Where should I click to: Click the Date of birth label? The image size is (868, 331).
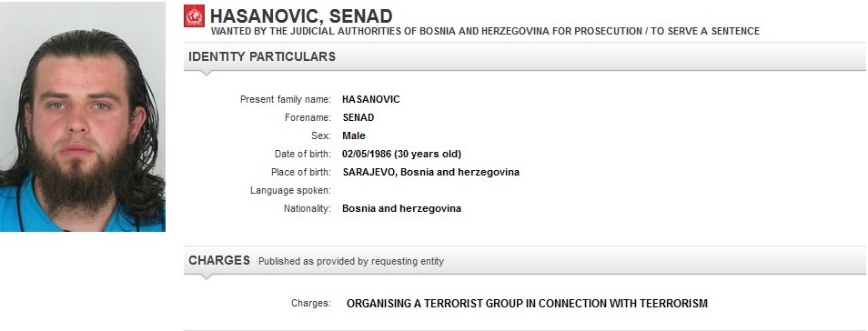(303, 154)
